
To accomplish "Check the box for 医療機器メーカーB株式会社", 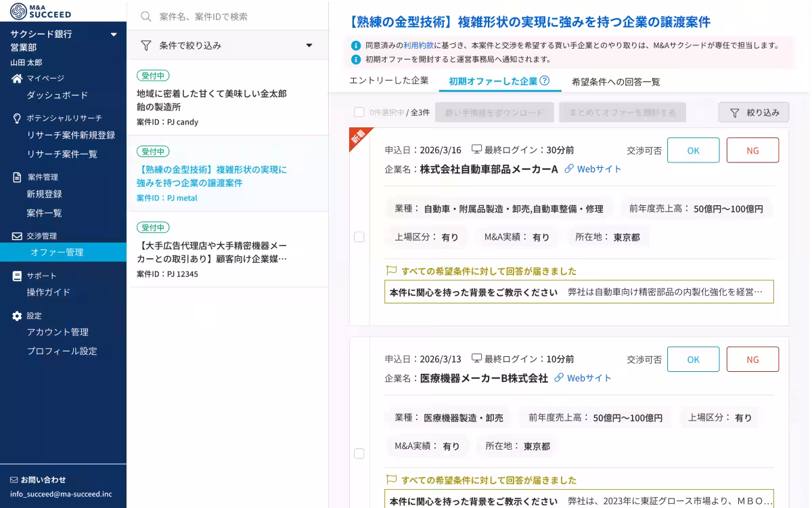I will (359, 453).
